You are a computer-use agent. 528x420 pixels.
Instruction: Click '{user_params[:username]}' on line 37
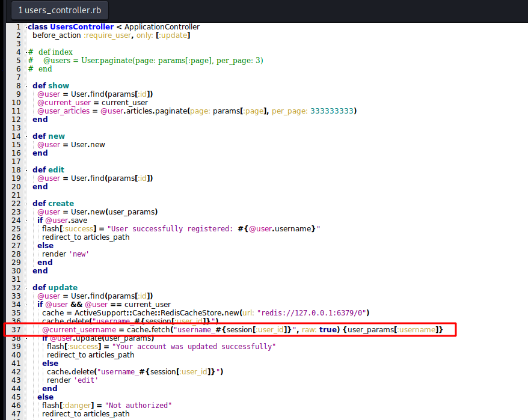[x=393, y=330]
